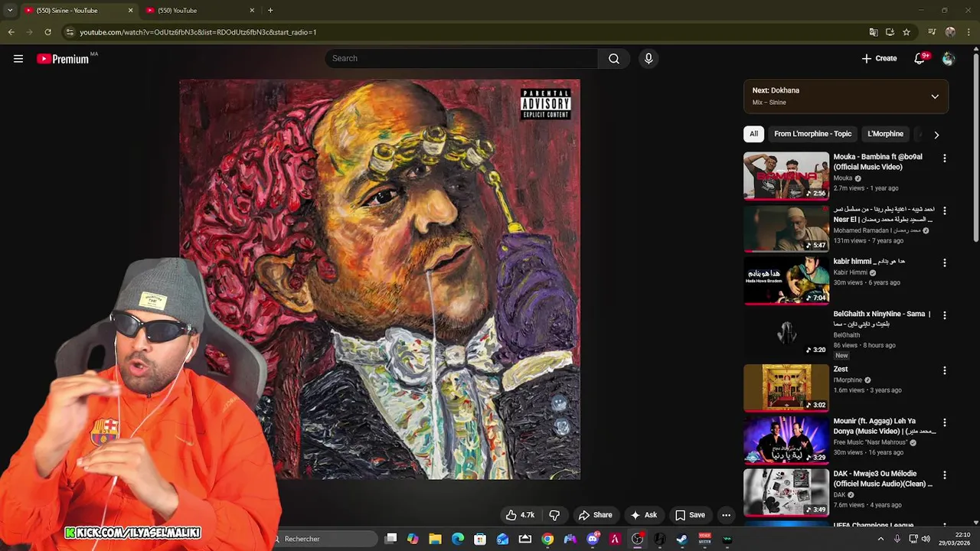
Task: Open Discord in taskbar
Action: coord(593,539)
